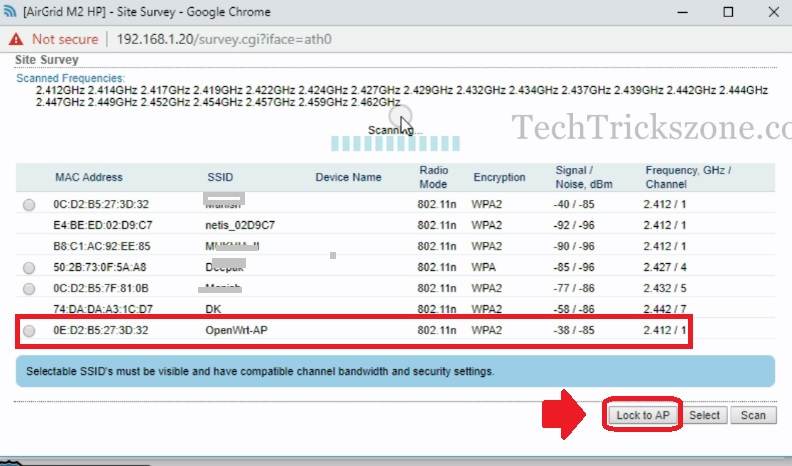Click the URL in the address bar
The width and height of the screenshot is (792, 466).
[x=223, y=39]
